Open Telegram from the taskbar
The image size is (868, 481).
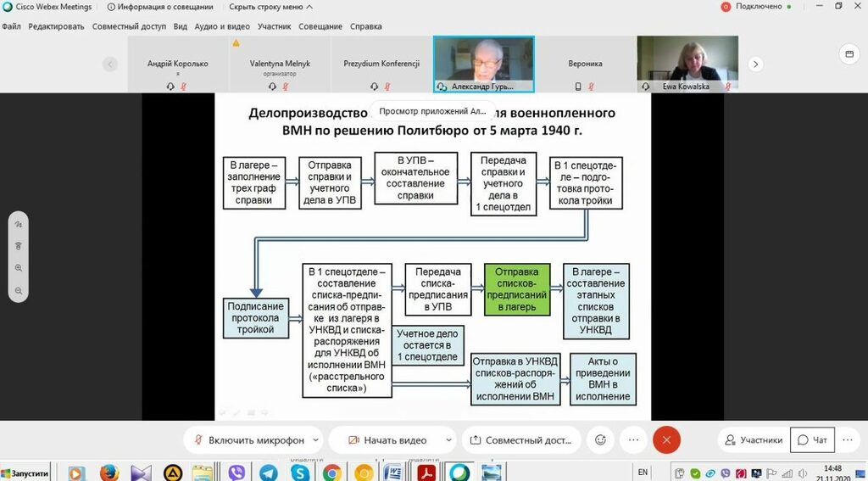(268, 473)
